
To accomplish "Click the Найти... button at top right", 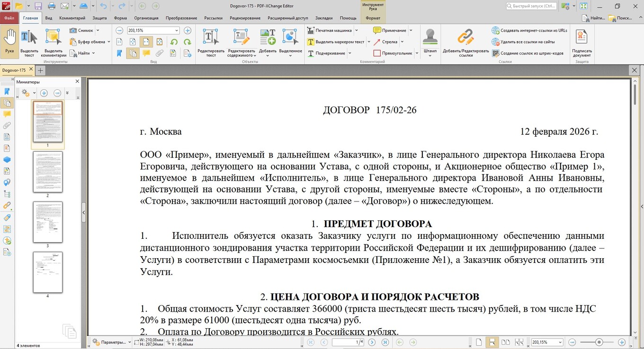I will point(593,18).
